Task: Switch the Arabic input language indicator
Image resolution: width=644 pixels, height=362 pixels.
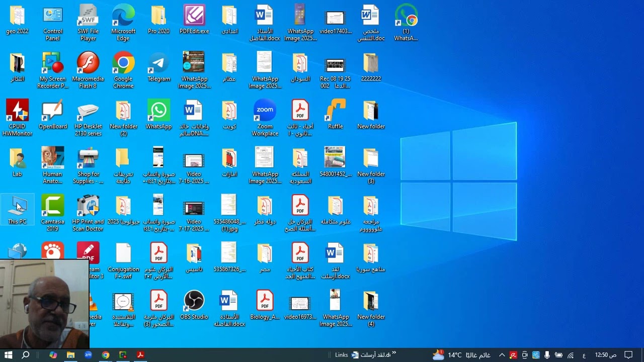Action: pyautogui.click(x=584, y=355)
